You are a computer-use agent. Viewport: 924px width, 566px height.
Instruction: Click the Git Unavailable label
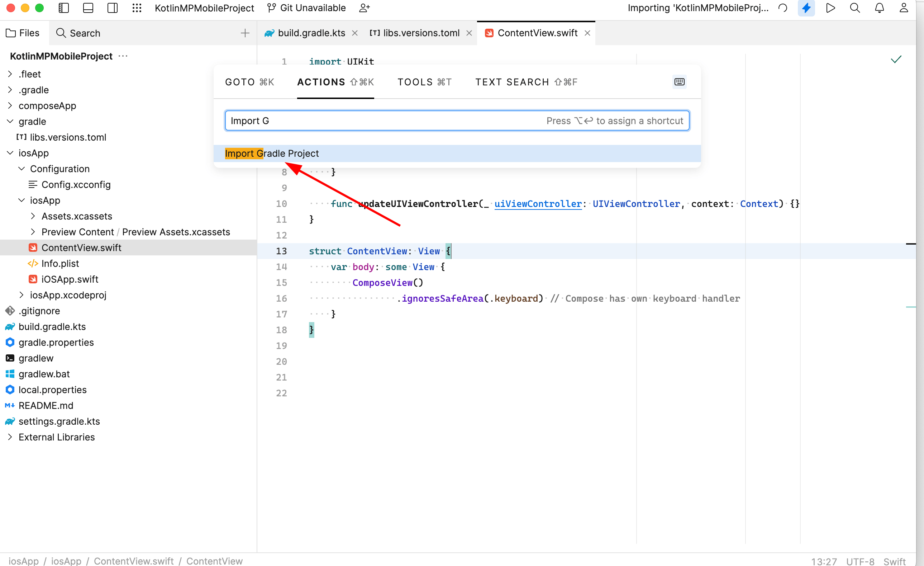[313, 8]
